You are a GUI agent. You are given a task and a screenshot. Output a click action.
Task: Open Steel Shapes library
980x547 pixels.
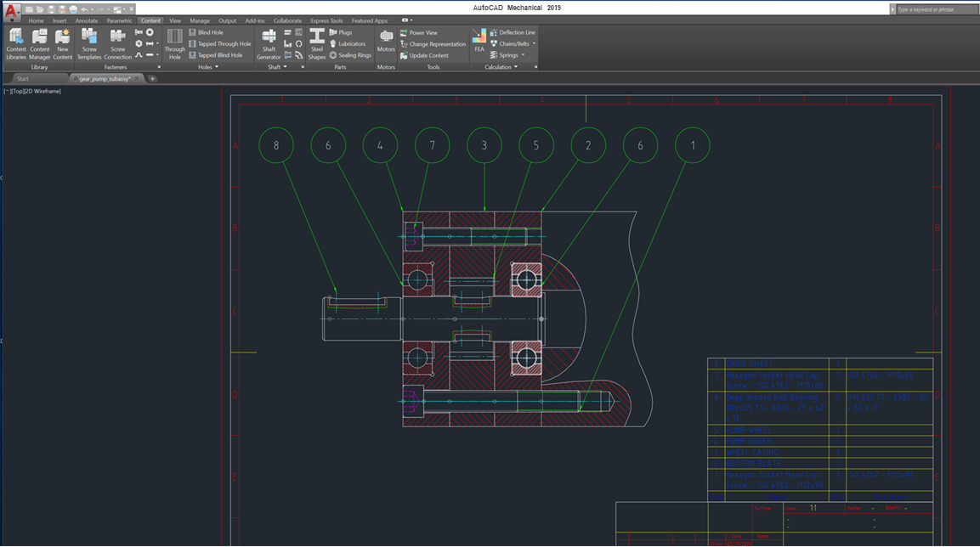coord(317,43)
